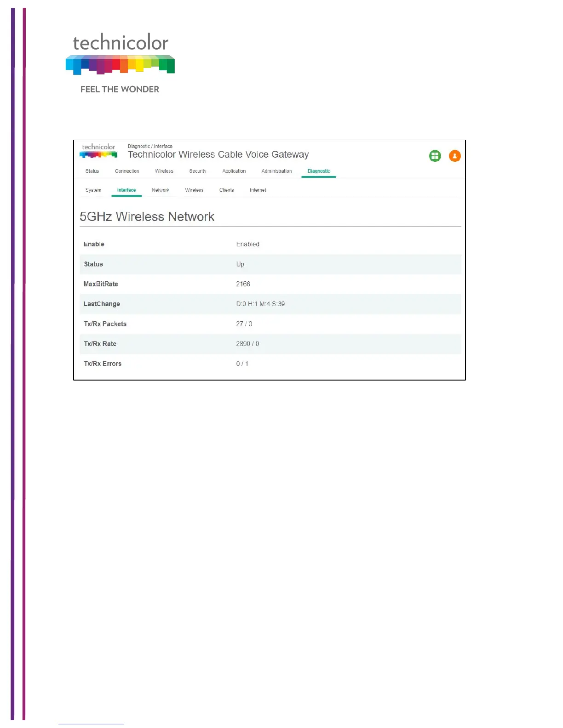This screenshot has width=563, height=728.
Task: Click the green grid dashboard icon
Action: 435,156
